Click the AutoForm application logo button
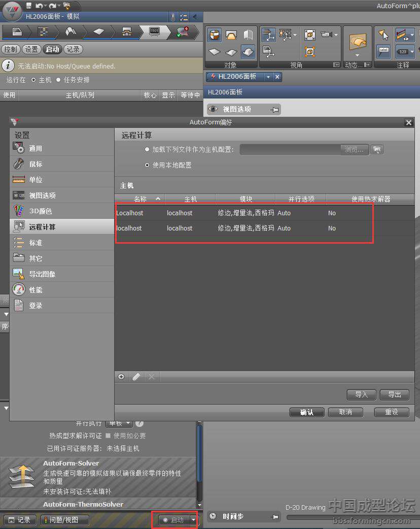Viewport: 420px width, 529px height. pos(12,11)
